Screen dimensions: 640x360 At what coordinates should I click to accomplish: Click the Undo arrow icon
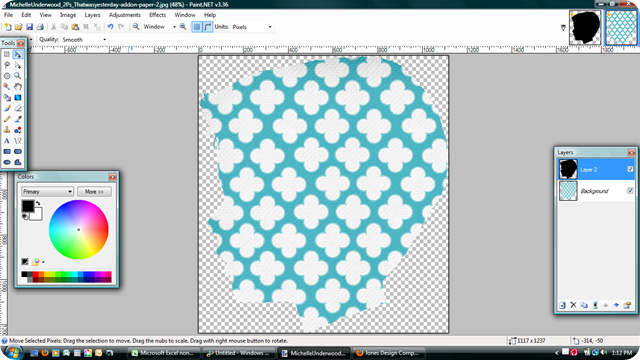(x=110, y=27)
